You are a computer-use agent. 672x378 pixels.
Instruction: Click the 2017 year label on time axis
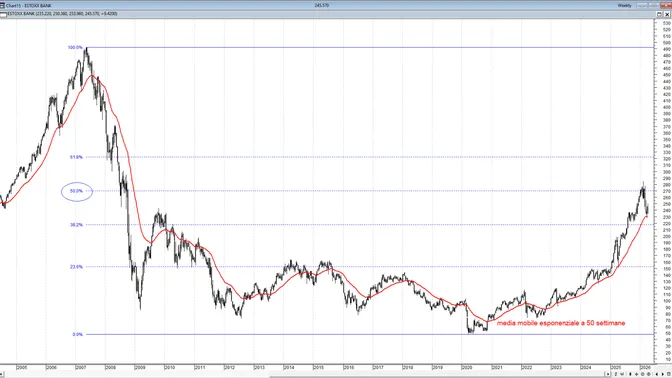pyautogui.click(x=378, y=367)
